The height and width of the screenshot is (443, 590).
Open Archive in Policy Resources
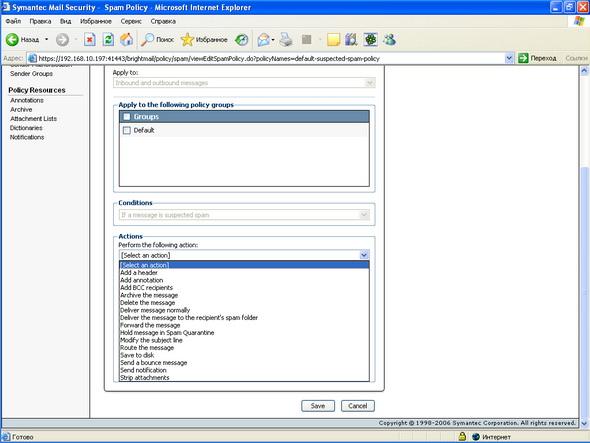point(21,110)
